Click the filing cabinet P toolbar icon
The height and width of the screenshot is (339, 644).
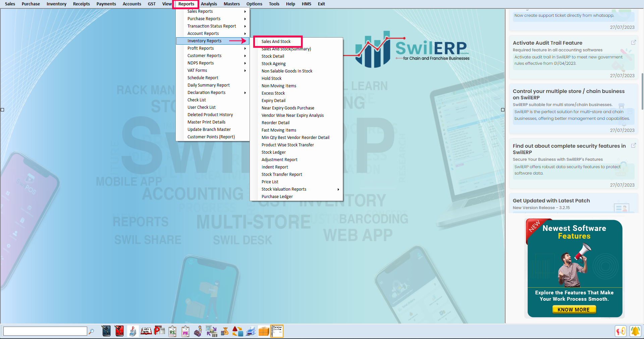pos(133,331)
